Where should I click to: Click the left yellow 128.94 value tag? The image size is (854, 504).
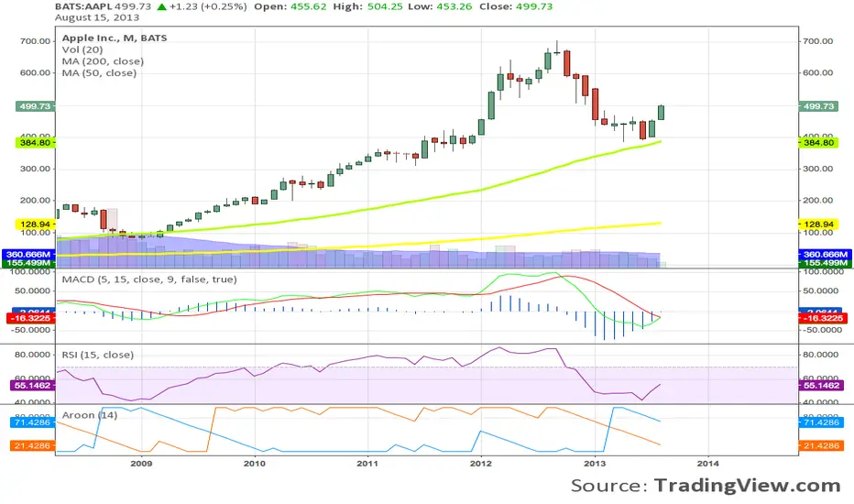pos(36,224)
